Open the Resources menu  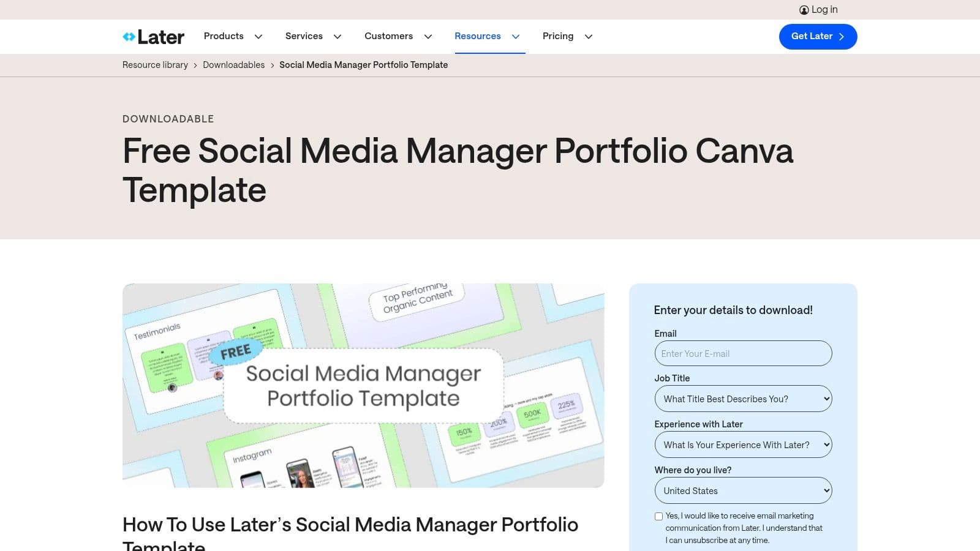pyautogui.click(x=478, y=36)
